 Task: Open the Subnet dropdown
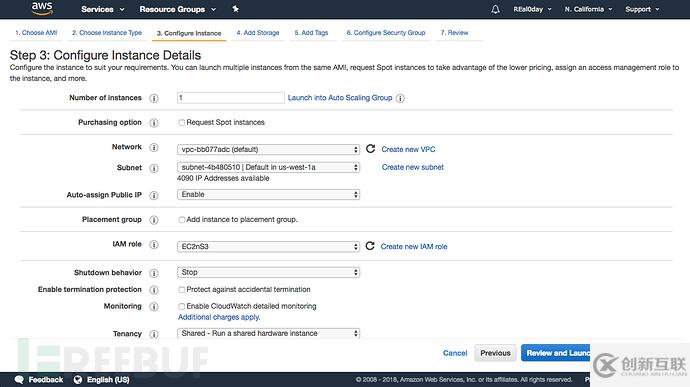[268, 167]
